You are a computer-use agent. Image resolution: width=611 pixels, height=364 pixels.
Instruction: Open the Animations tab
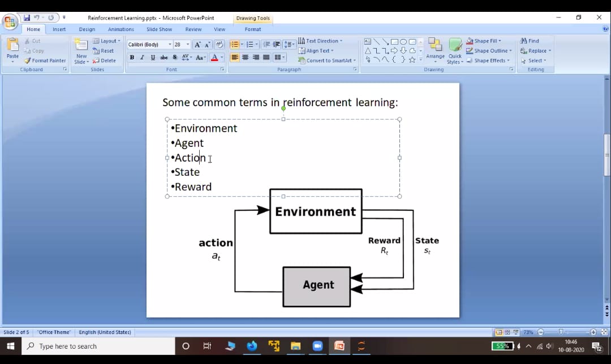tap(121, 29)
